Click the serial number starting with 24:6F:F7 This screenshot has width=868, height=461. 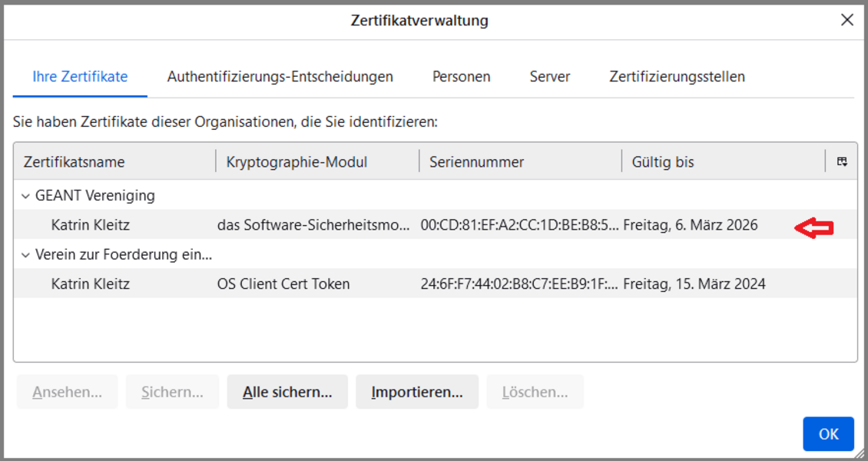[519, 284]
